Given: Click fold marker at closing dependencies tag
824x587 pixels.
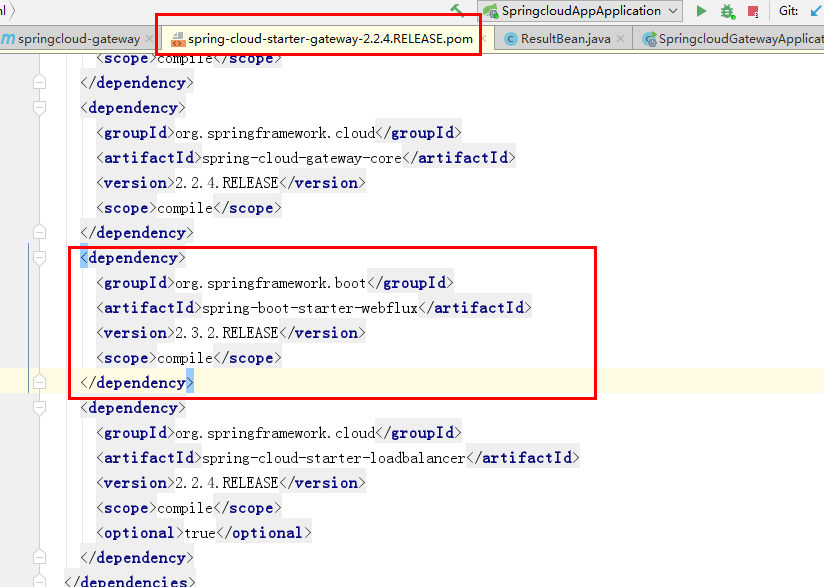Looking at the screenshot, I should click(x=39, y=581).
